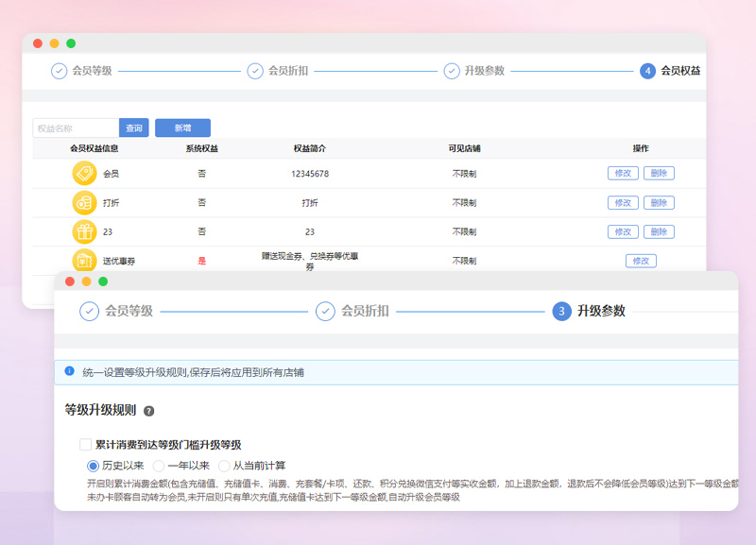Select the active 升级参数 step in front window
The height and width of the screenshot is (545, 756).
[601, 311]
